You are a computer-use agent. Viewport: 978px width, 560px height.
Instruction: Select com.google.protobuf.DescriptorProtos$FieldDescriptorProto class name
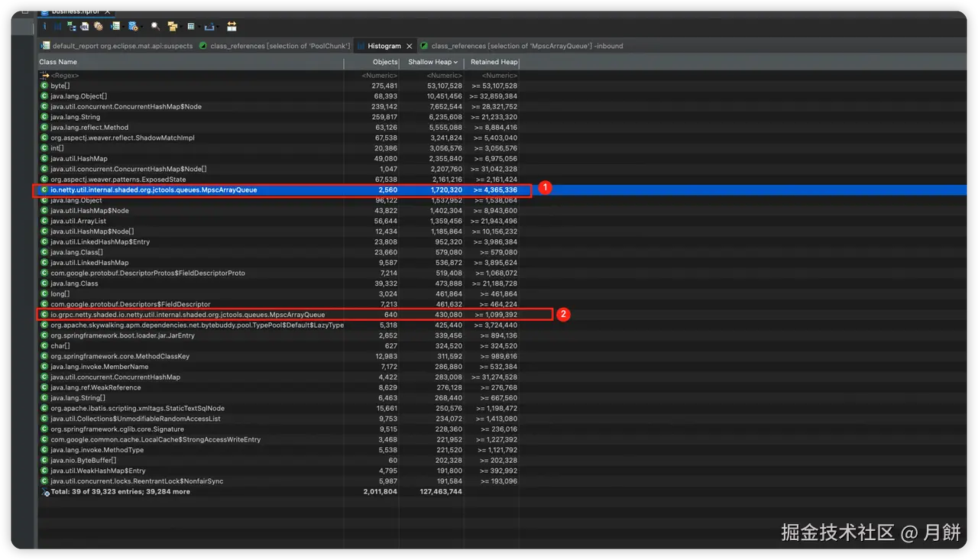point(147,274)
